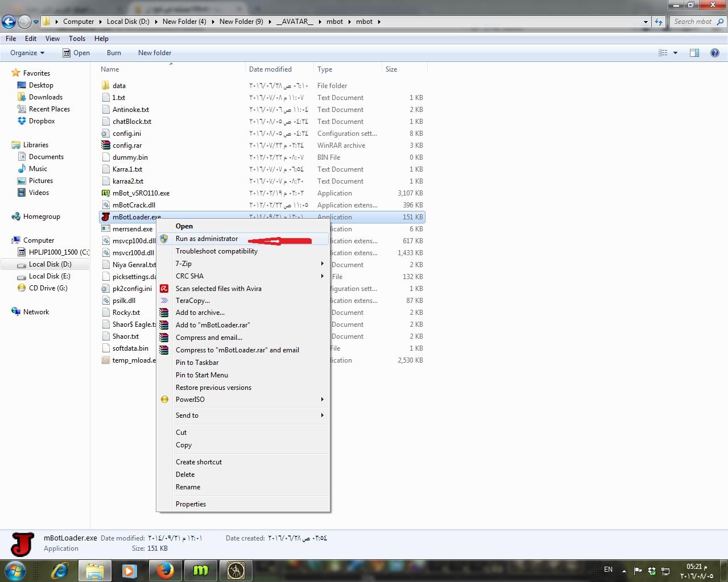Open the Dropbox favorites icon
The image size is (728, 582).
click(x=22, y=121)
